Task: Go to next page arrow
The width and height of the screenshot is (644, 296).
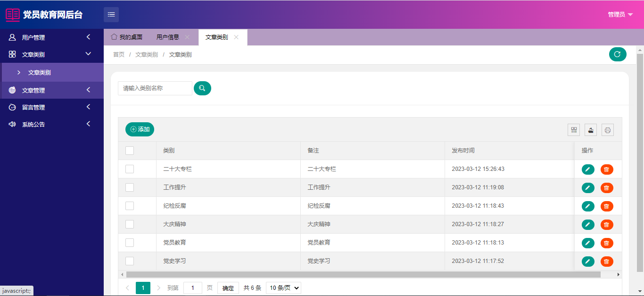Action: tap(158, 288)
